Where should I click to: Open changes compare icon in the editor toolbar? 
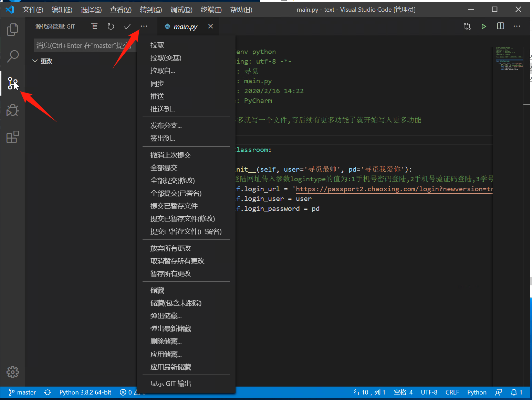[x=467, y=26]
